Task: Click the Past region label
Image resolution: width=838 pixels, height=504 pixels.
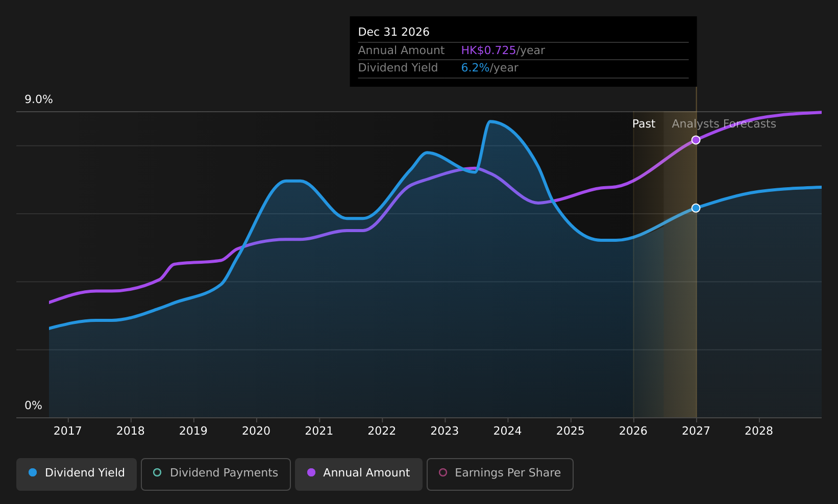Action: click(x=644, y=124)
